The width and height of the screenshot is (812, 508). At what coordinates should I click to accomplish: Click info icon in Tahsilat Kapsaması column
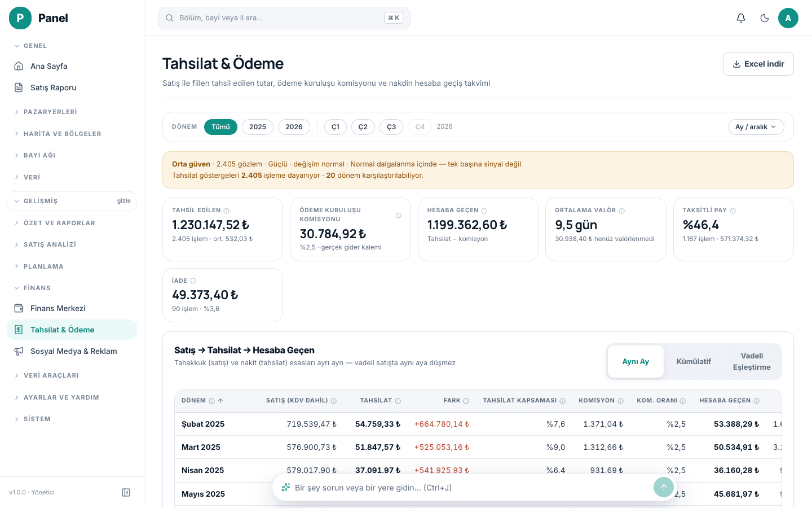[x=563, y=401]
